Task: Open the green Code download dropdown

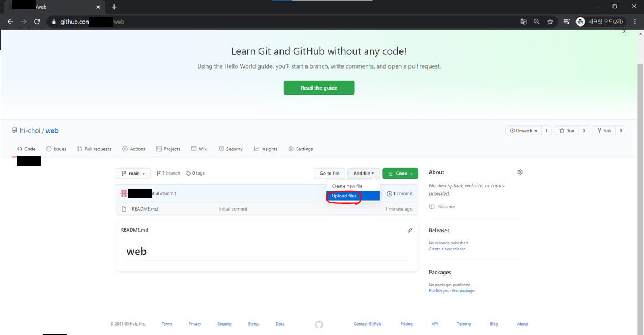Action: pos(400,173)
